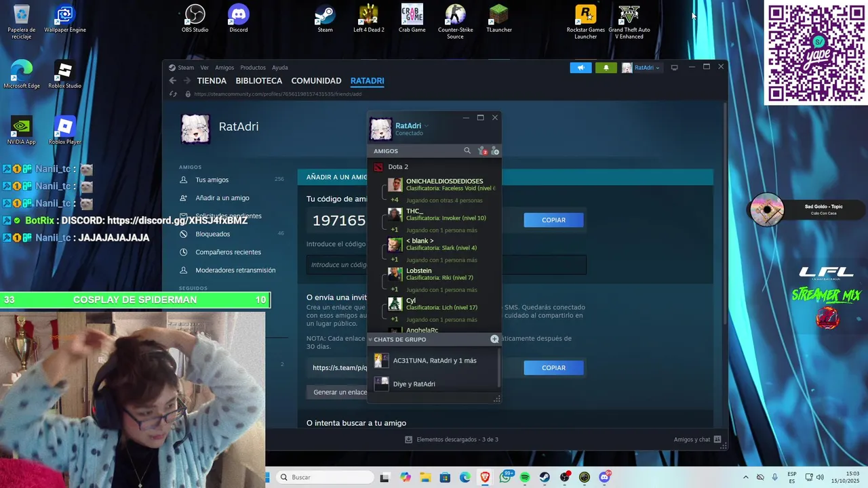Open the RatAdri account dropdown in title bar
Screen dimensions: 868x488
tap(642, 67)
